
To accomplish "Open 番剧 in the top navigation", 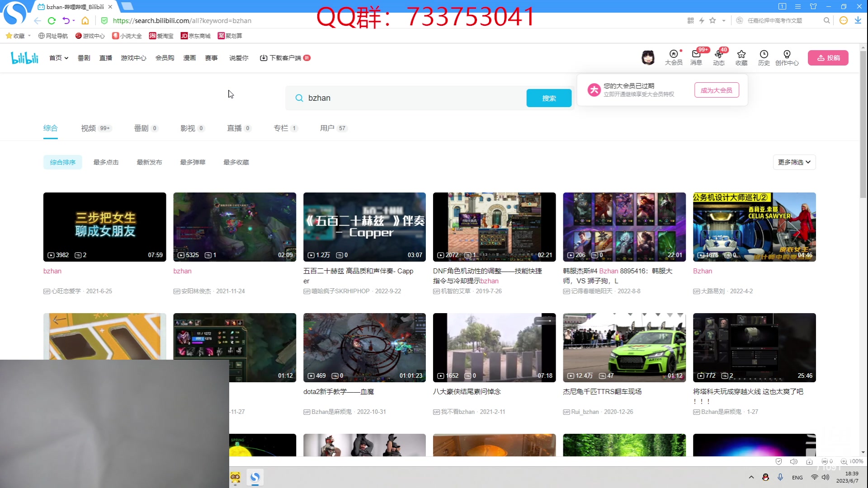I will pos(84,58).
